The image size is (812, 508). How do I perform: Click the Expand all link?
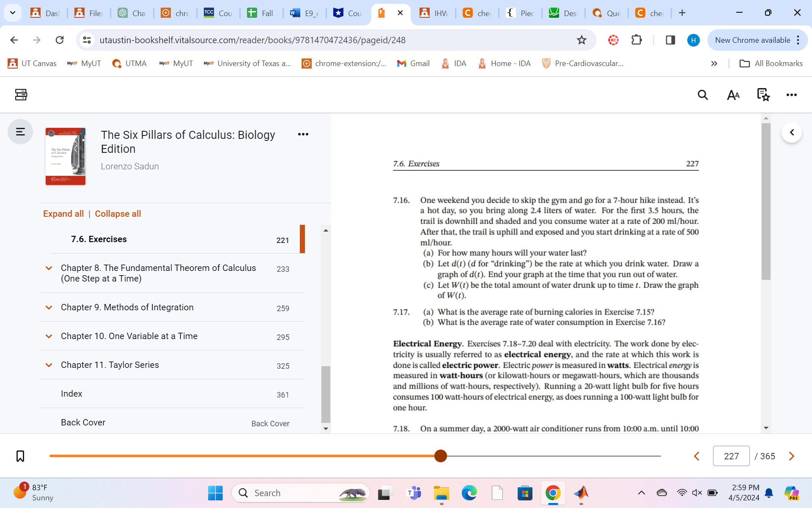coord(63,214)
